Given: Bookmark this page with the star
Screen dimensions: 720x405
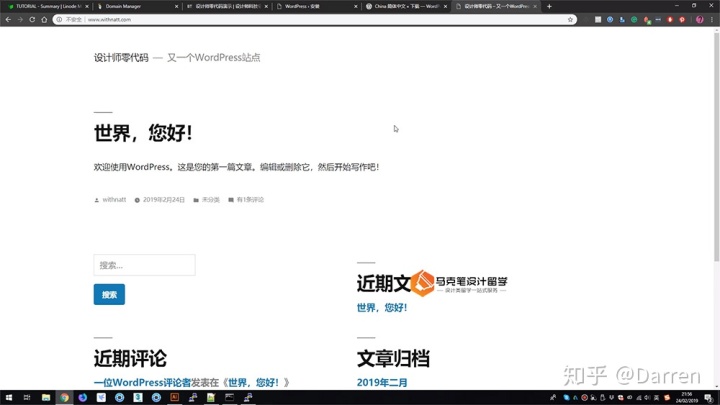Looking at the screenshot, I should click(570, 19).
